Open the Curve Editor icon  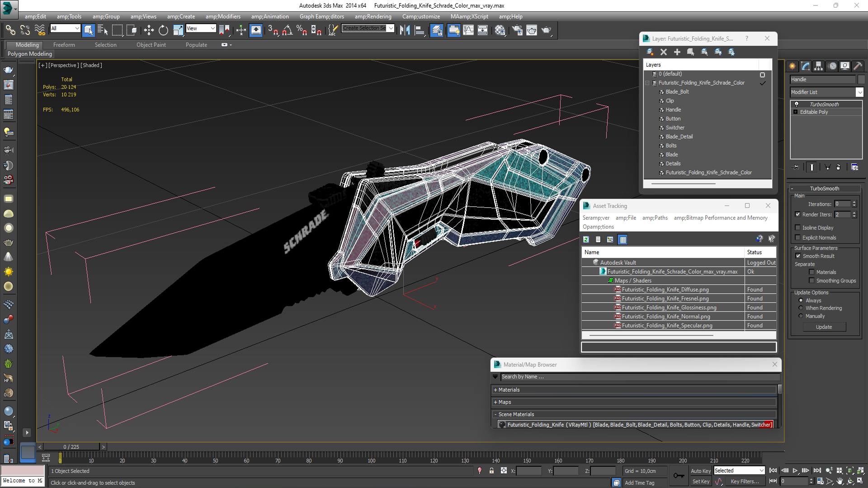pyautogui.click(x=468, y=30)
